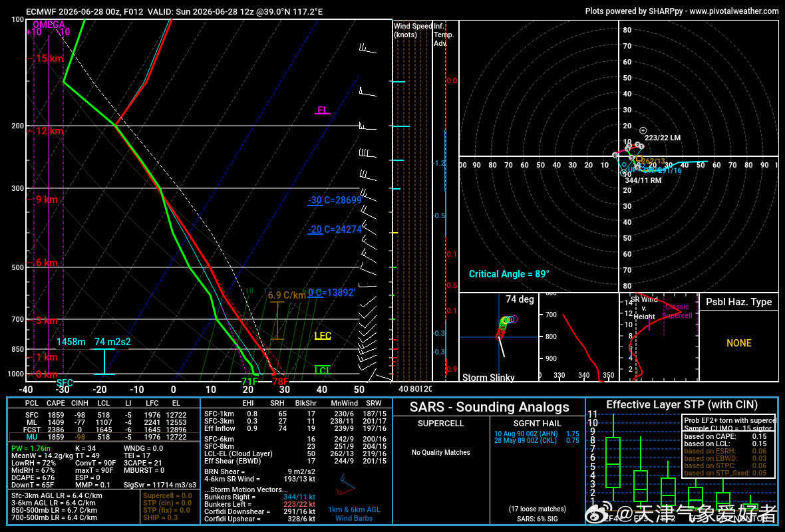This screenshot has height=532, width=785.
Task: Click the (17 loose matches) text
Action: pos(537,509)
